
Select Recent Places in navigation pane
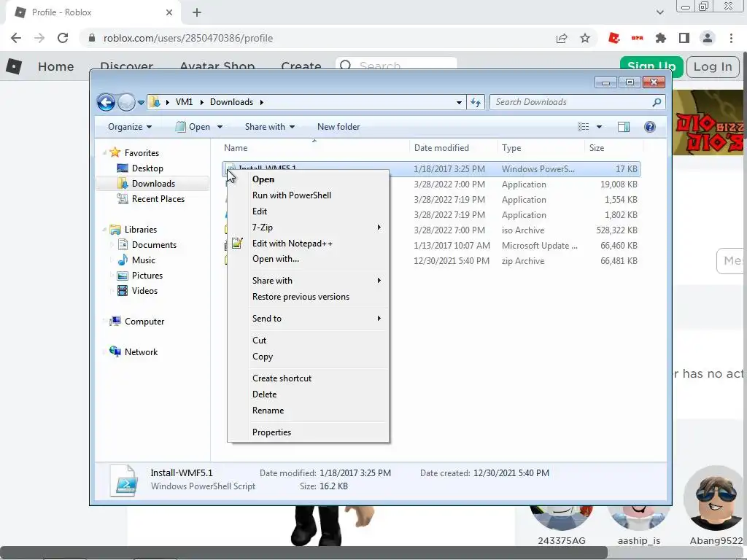(158, 199)
